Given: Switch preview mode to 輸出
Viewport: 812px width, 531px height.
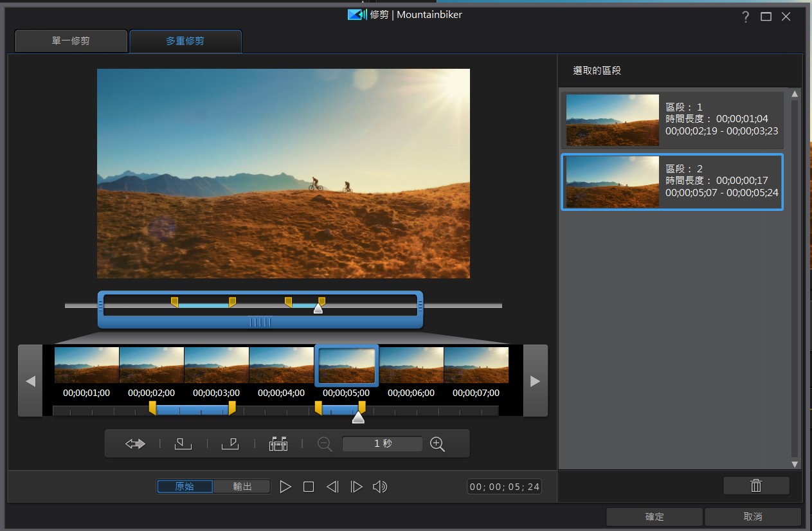Looking at the screenshot, I should (242, 487).
